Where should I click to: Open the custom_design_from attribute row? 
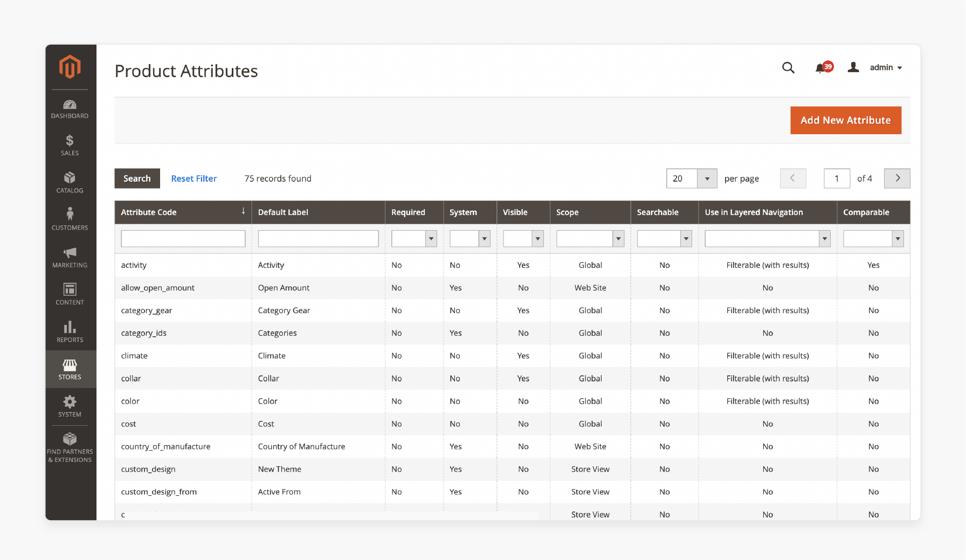point(512,492)
